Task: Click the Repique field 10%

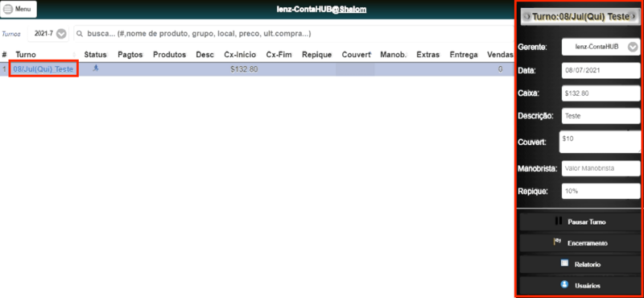Action: 601,191
